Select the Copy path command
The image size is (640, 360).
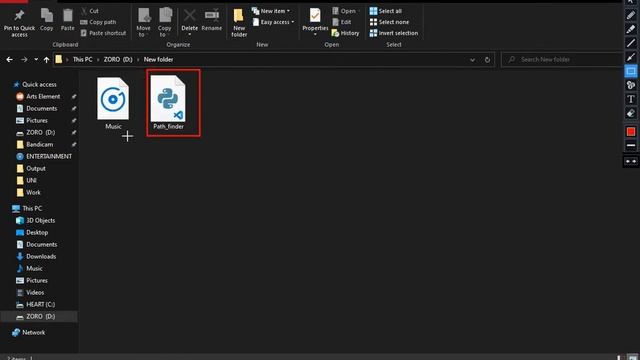coord(98,22)
